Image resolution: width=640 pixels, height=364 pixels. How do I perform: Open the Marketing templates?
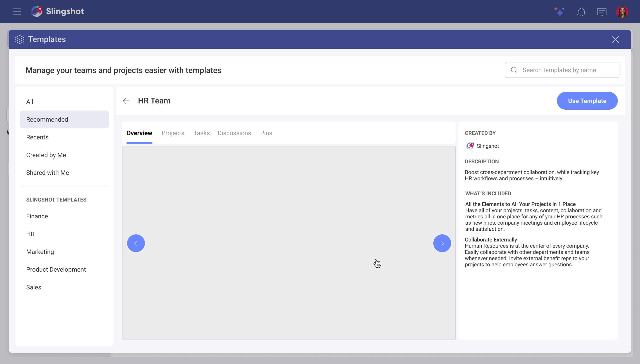tap(64, 252)
